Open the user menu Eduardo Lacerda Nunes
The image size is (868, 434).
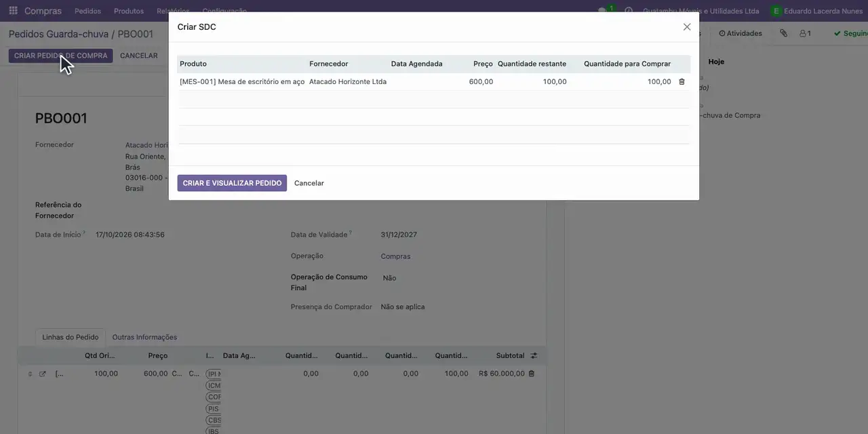(817, 11)
